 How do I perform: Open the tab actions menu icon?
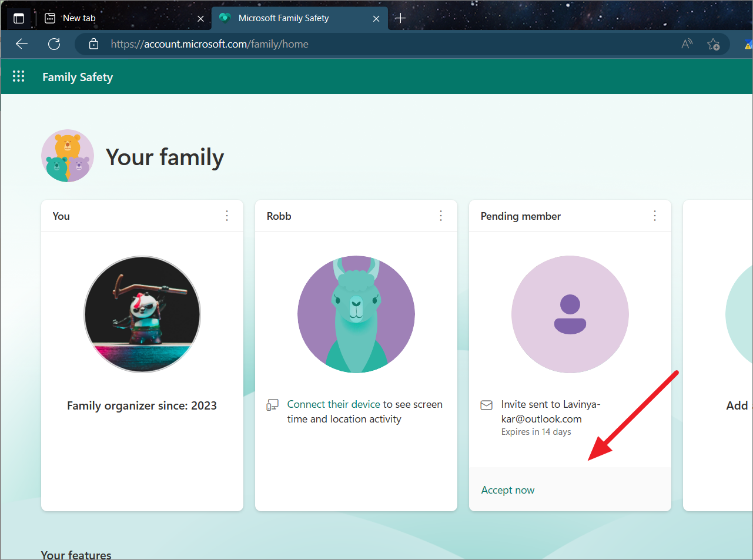coord(19,18)
